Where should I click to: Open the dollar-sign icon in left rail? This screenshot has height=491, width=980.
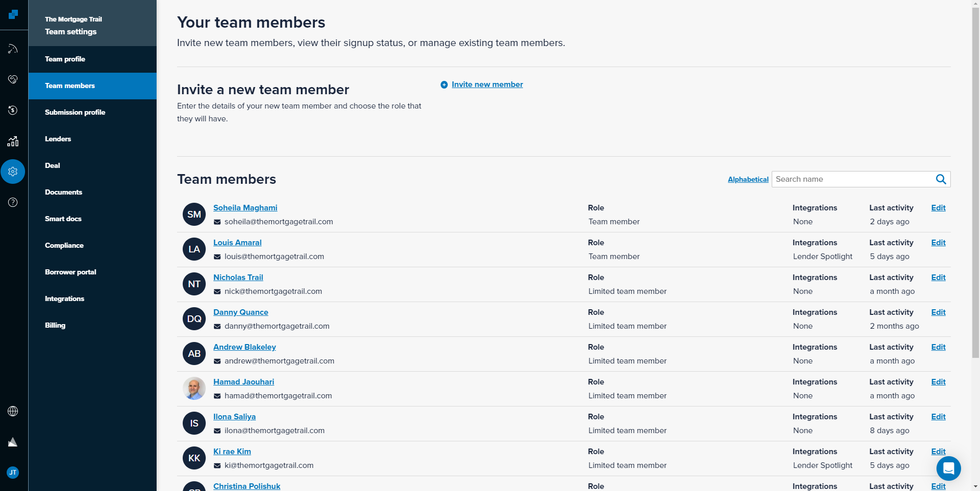pyautogui.click(x=13, y=110)
